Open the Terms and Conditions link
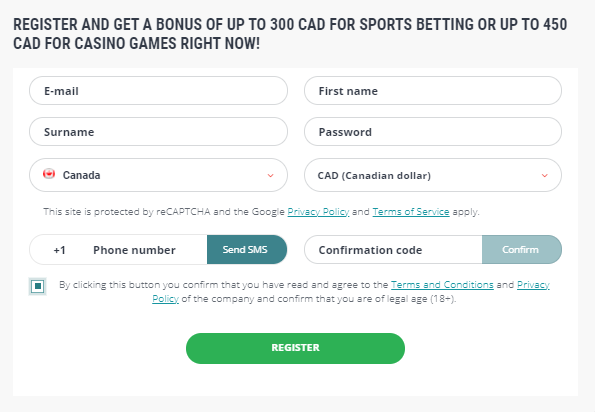Screen dimensions: 595x412 (x=442, y=285)
